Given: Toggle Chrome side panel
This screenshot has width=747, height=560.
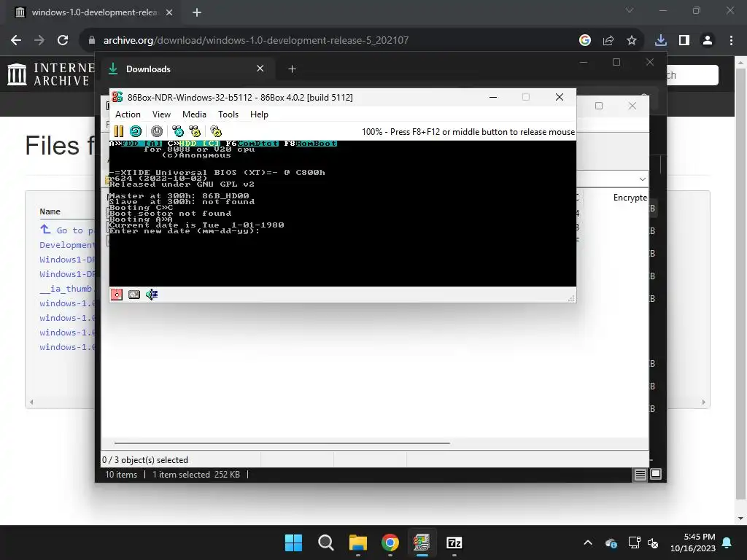Looking at the screenshot, I should pyautogui.click(x=684, y=41).
